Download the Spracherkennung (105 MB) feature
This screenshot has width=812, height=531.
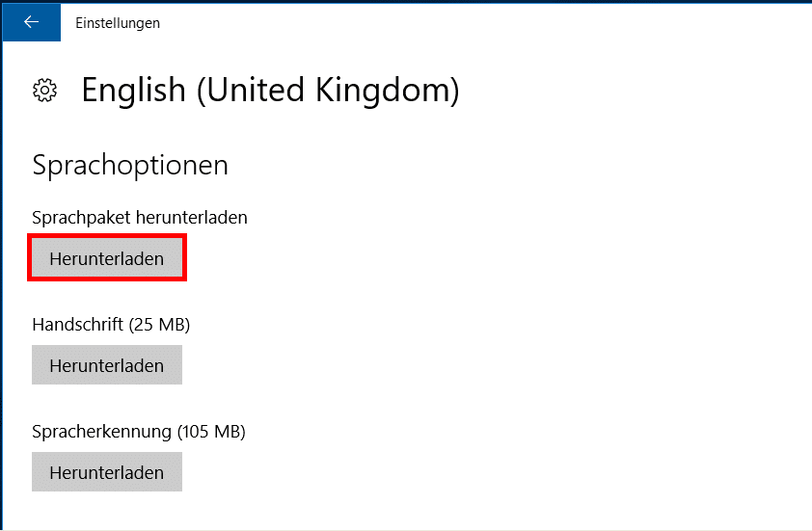click(x=106, y=472)
